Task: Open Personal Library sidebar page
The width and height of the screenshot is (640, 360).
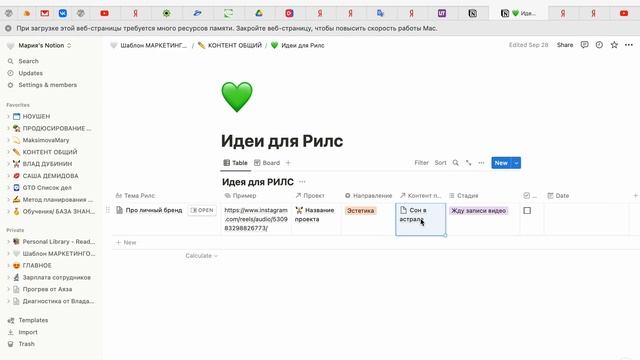Action: point(53,242)
